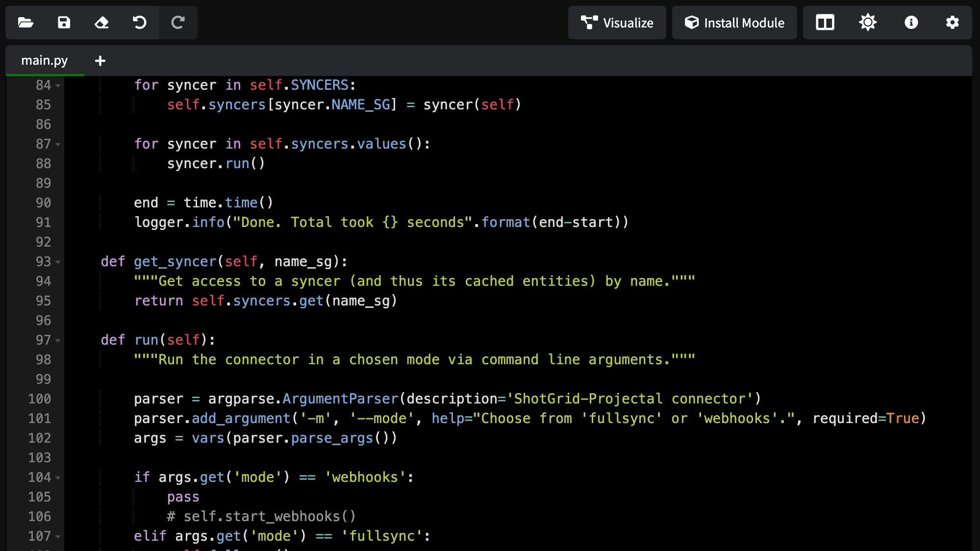Click the 'return' keyword on line 95
The width and height of the screenshot is (980, 551).
[158, 301]
